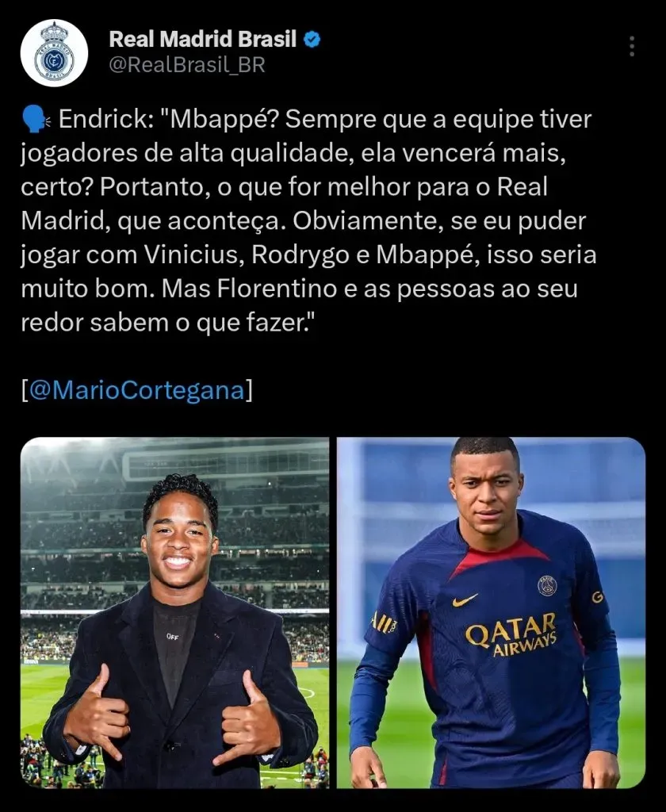Open the @MarioCortegana mention

click(137, 390)
